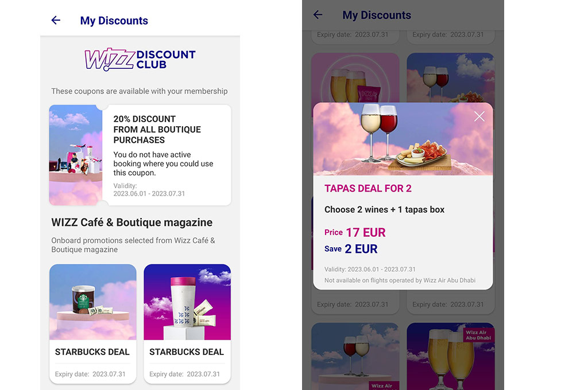This screenshot has height=390, width=588.
Task: Tap the WIZZ Café & Boutique magazine heading
Action: tap(132, 223)
